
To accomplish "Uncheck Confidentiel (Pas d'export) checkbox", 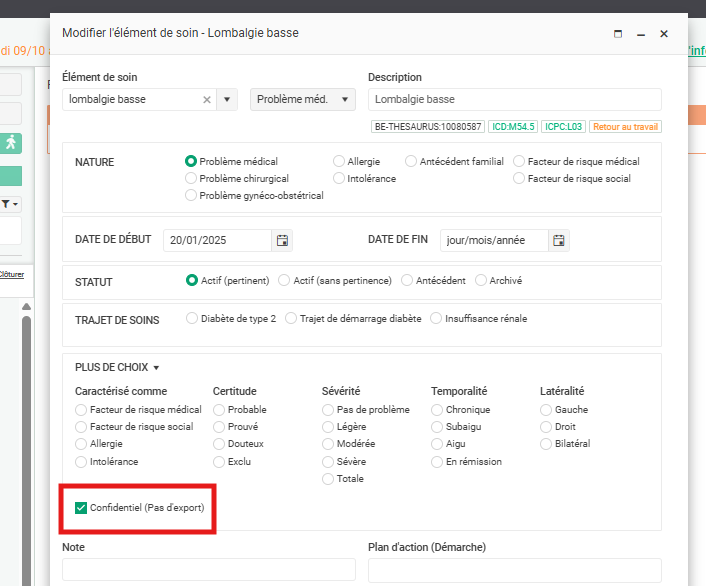I will (x=81, y=508).
